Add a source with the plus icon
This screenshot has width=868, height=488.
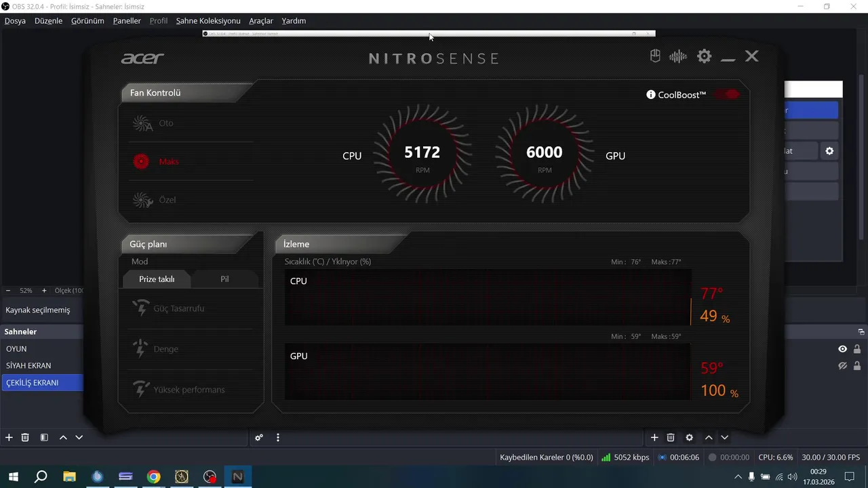pos(654,438)
